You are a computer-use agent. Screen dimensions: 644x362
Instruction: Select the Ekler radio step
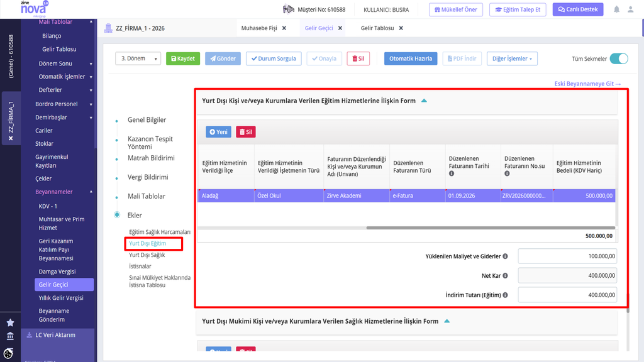[117, 215]
